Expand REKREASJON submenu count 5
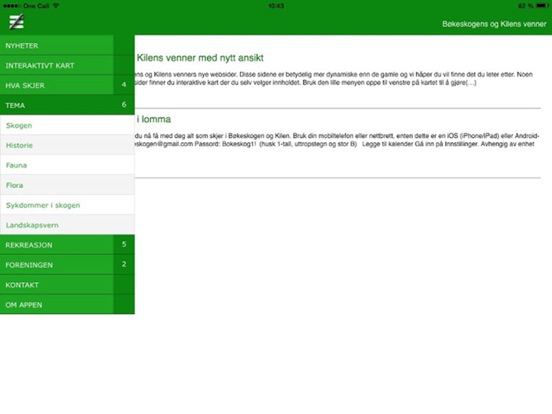This screenshot has height=414, width=552. click(x=124, y=244)
